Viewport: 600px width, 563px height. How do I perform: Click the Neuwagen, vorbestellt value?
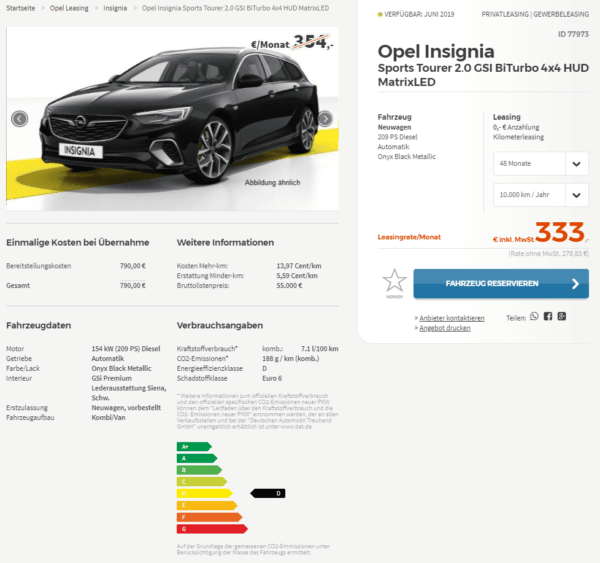[x=126, y=408]
